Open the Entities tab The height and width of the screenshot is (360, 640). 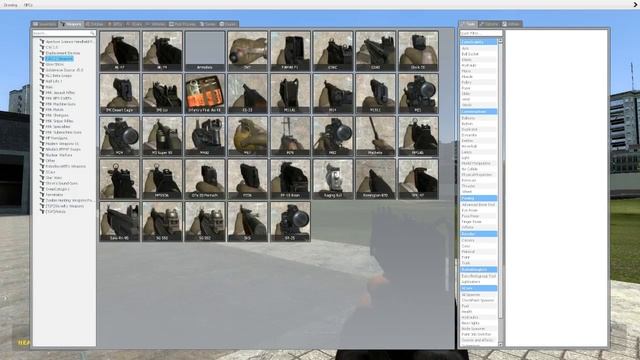(95, 24)
